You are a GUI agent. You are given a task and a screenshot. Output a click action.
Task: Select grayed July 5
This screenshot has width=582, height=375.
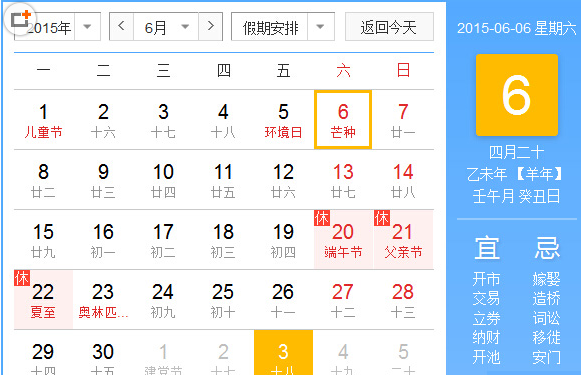pos(403,353)
